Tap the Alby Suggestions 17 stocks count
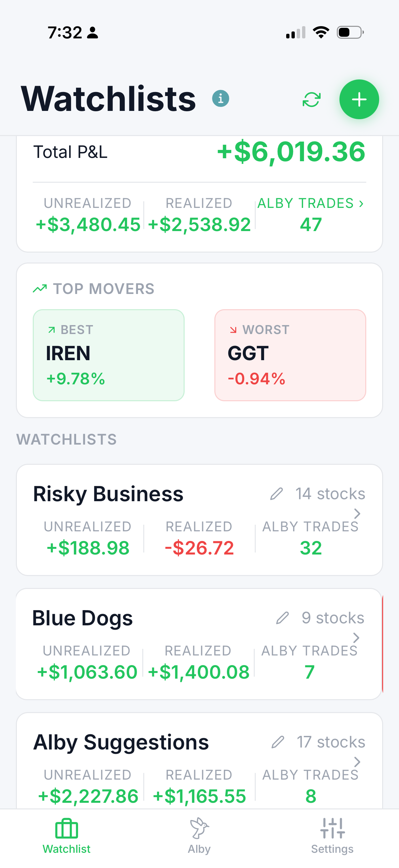The width and height of the screenshot is (399, 868). coord(331,742)
